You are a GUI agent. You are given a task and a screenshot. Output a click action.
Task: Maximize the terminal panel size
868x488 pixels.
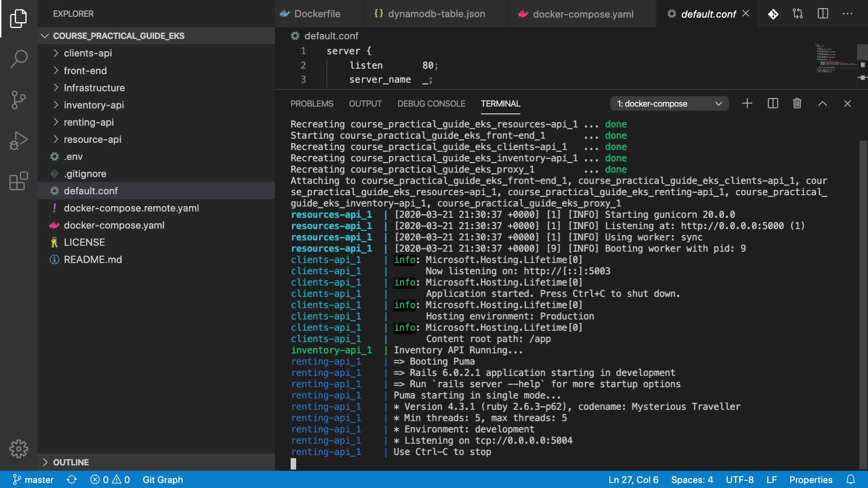point(822,103)
